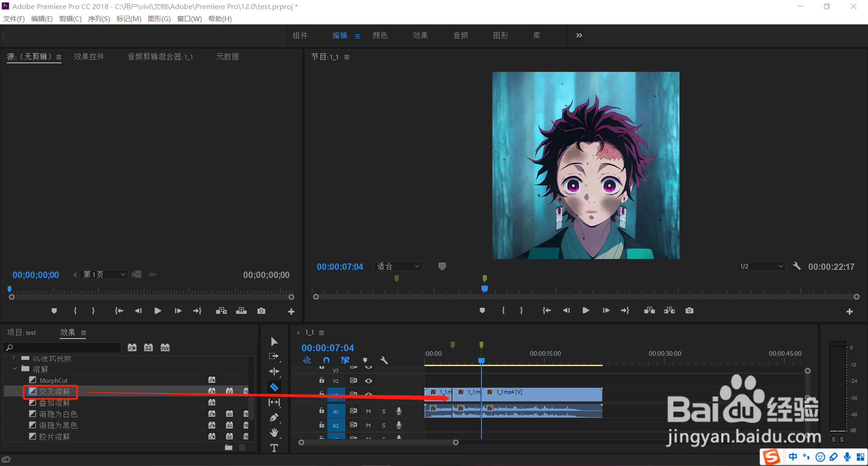Mark In in program monitor

503,311
